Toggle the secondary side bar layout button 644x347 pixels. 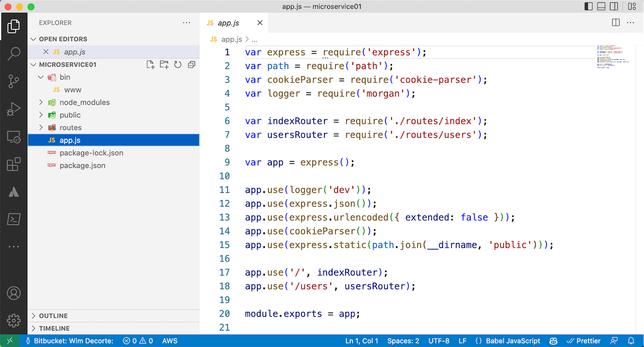614,6
